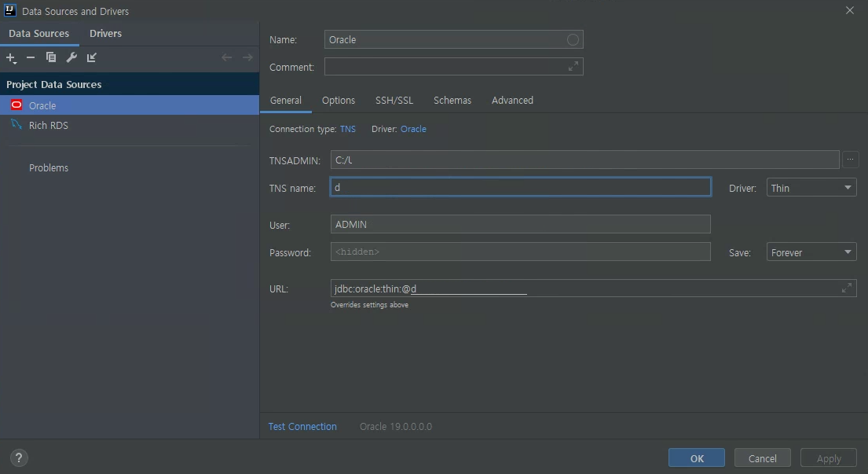Click the Apply button
Viewport: 868px width, 474px height.
pos(829,458)
